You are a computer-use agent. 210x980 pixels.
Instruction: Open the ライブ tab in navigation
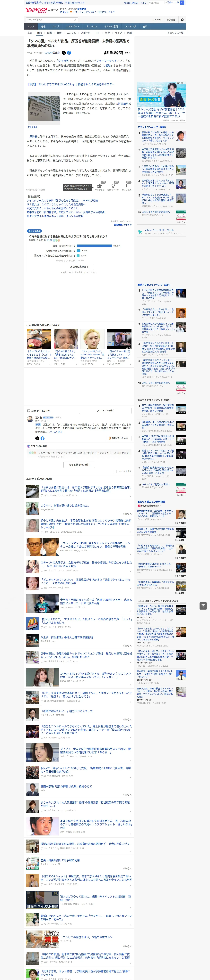tap(56, 27)
